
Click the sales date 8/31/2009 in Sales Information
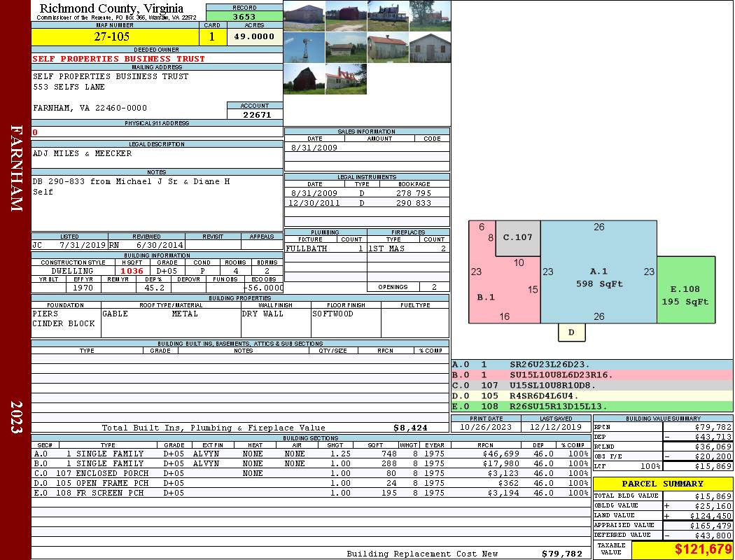point(314,147)
